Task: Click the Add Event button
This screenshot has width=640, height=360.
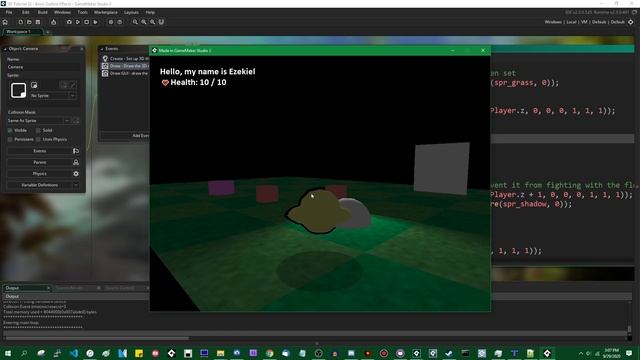Action: coord(125,136)
